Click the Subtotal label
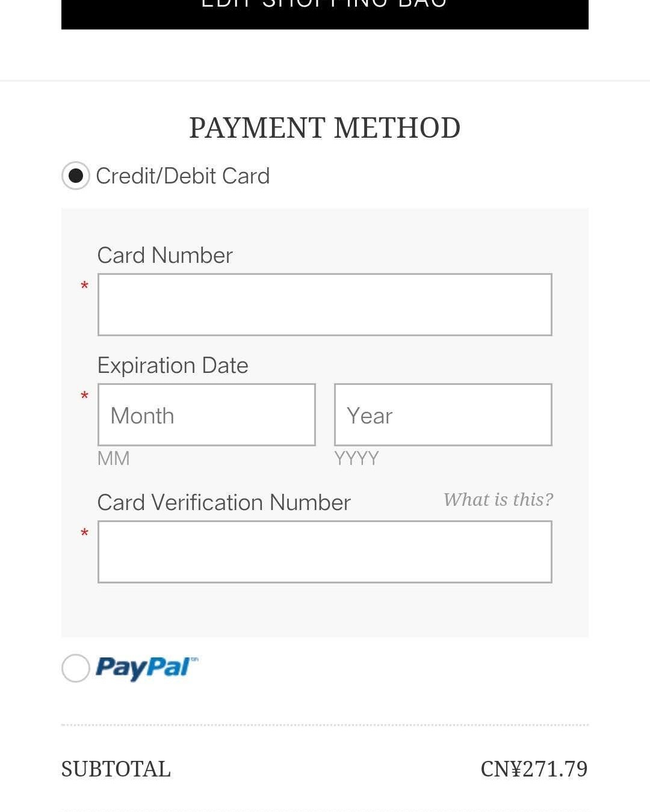The height and width of the screenshot is (812, 650). point(116,769)
